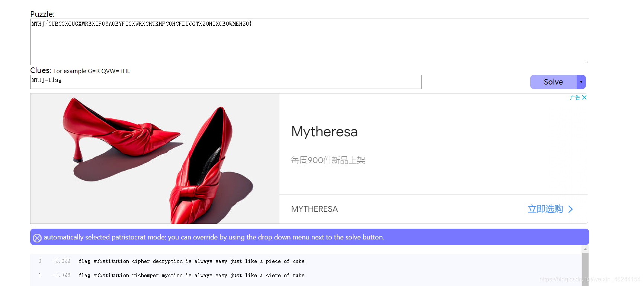The image size is (644, 286).
Task: Close the Mytheresa ad with X icon
Action: point(584,98)
